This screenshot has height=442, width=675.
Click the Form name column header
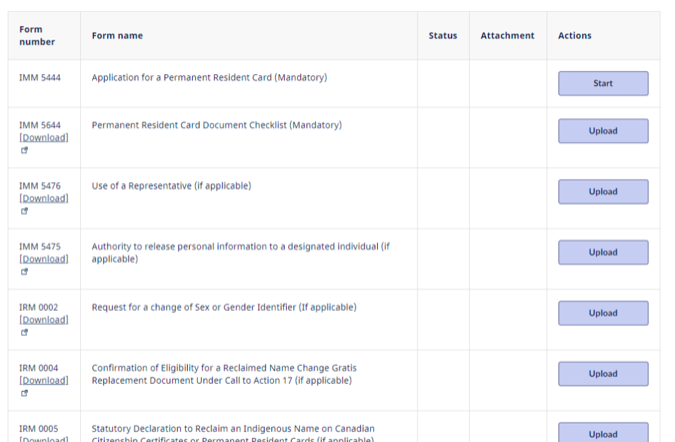tap(117, 36)
